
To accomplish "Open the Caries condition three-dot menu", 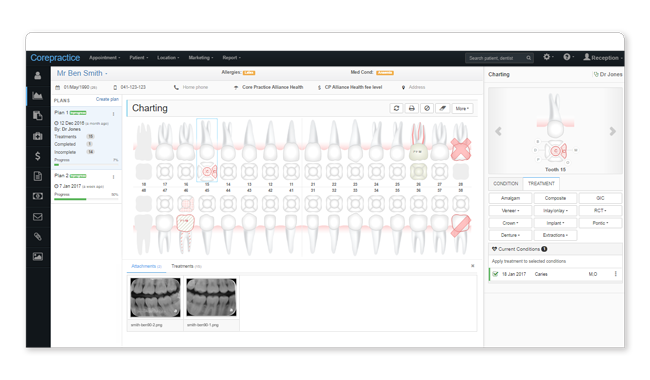I will [616, 274].
